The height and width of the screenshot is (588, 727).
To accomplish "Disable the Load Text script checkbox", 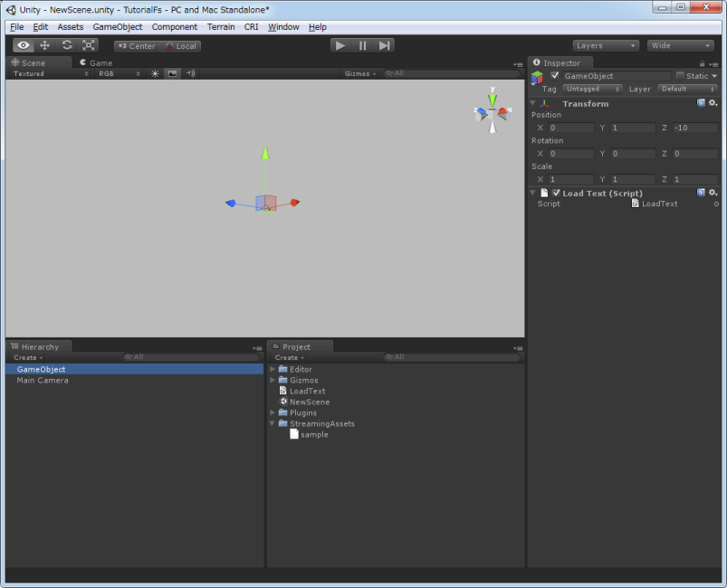I will coord(556,193).
